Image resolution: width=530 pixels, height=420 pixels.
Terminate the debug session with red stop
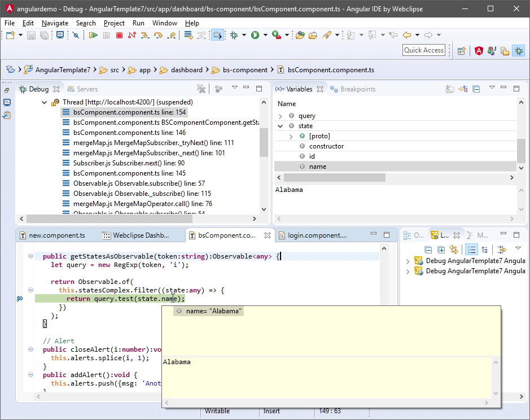pos(119,35)
